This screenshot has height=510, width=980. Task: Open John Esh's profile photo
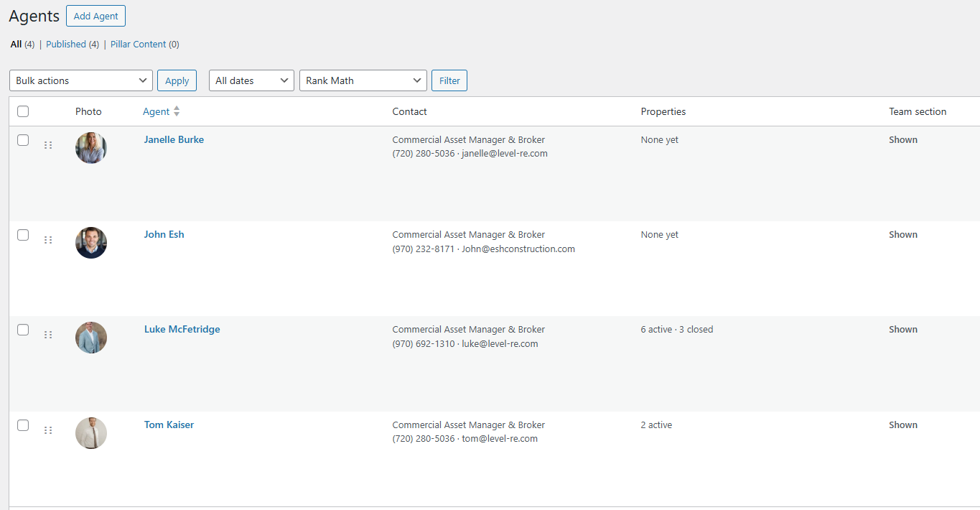click(x=91, y=243)
